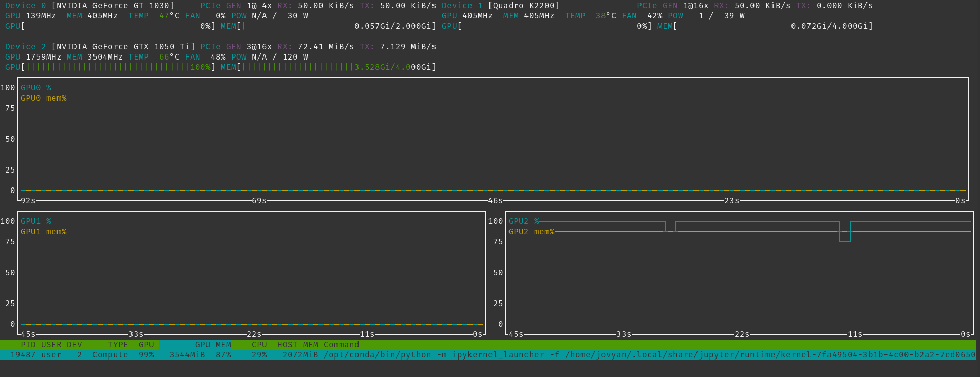980x377 pixels.
Task: Click the GPU1 % legend label
Action: click(36, 221)
